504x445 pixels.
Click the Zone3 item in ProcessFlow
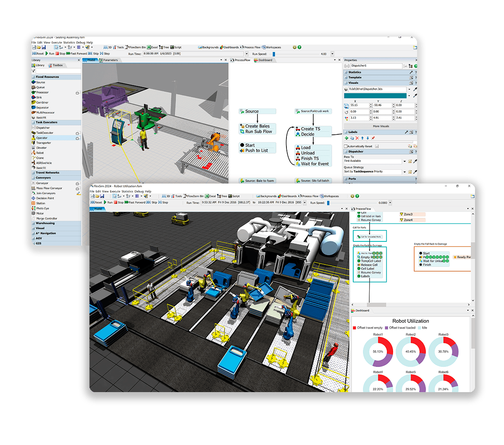[412, 214]
